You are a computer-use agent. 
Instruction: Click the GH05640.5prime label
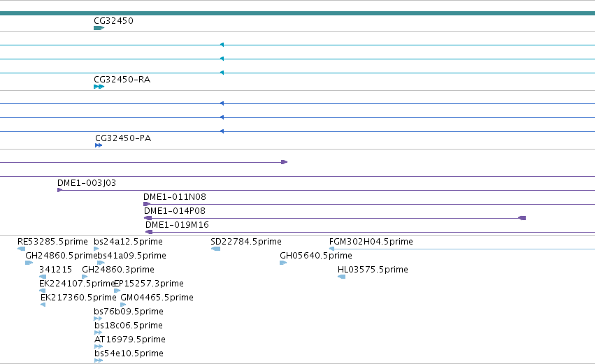pos(316,256)
